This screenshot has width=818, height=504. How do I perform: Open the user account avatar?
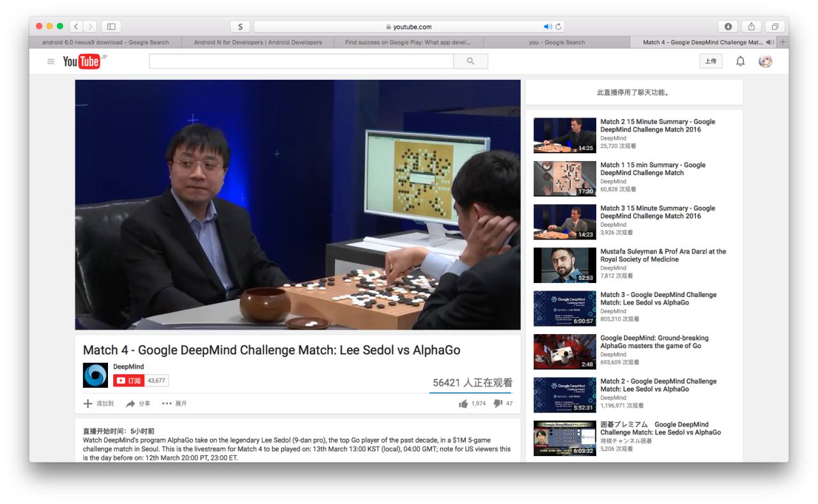[765, 61]
